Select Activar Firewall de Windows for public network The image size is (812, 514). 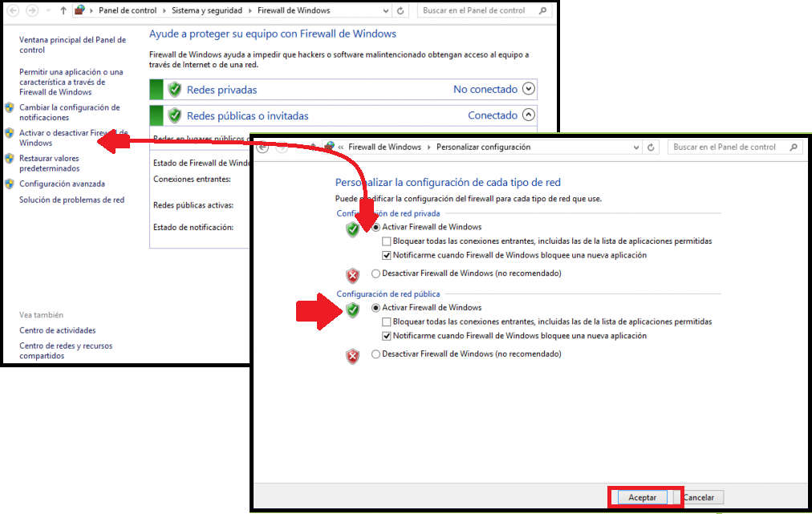click(376, 308)
